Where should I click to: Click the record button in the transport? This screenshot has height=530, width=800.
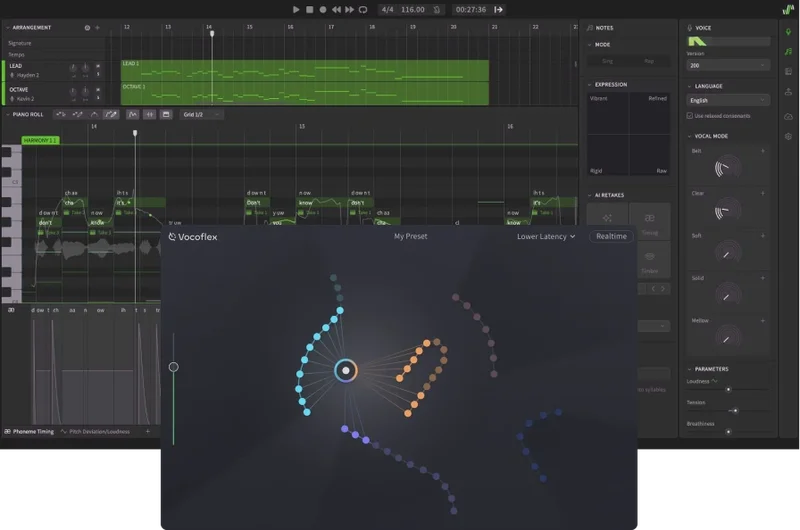click(323, 9)
